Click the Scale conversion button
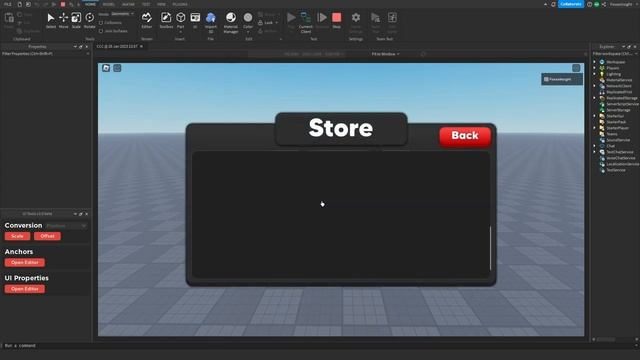Image resolution: width=640 pixels, height=360 pixels. point(17,236)
